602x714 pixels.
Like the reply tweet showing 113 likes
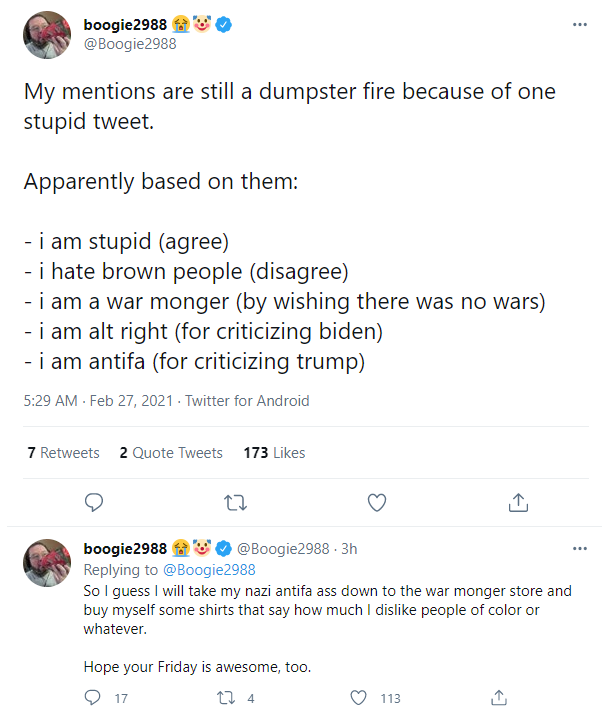click(x=358, y=698)
